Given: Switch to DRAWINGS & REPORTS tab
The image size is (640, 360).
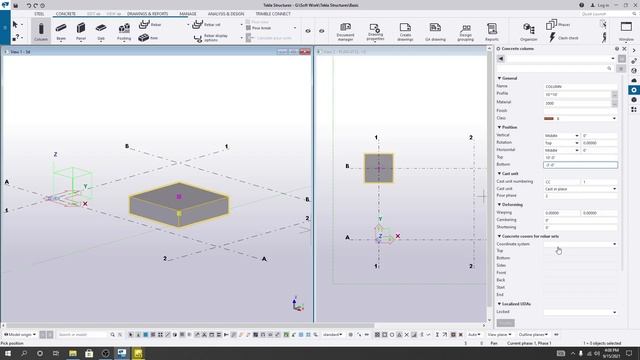Looking at the screenshot, I should click(147, 14).
